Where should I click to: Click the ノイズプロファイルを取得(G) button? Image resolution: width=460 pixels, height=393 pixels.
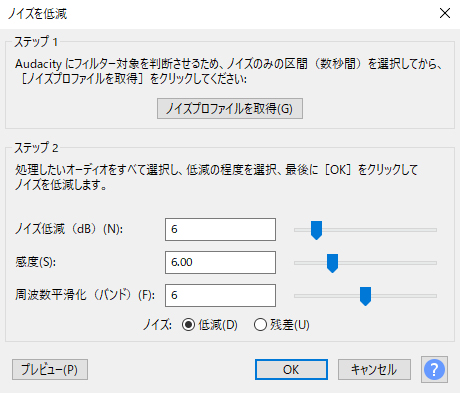tap(230, 108)
